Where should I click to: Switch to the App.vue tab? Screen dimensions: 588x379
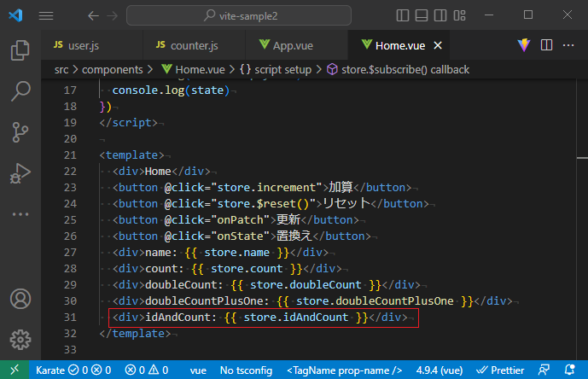click(297, 45)
